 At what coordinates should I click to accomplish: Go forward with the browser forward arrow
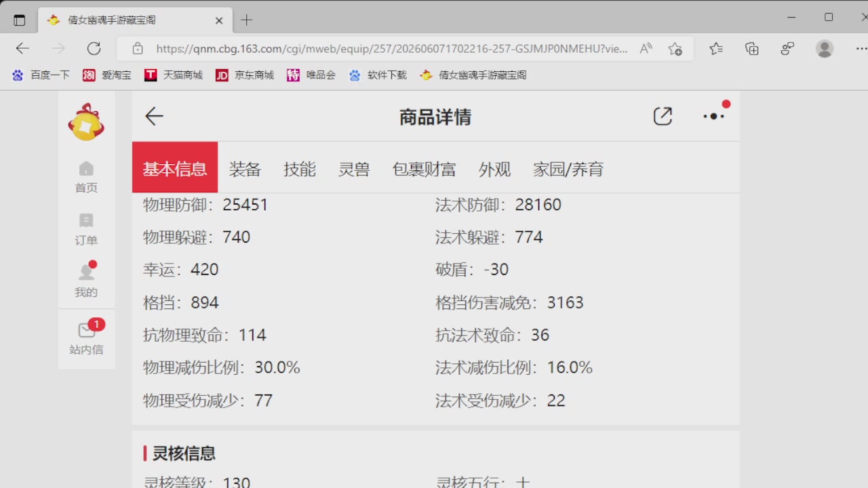58,48
